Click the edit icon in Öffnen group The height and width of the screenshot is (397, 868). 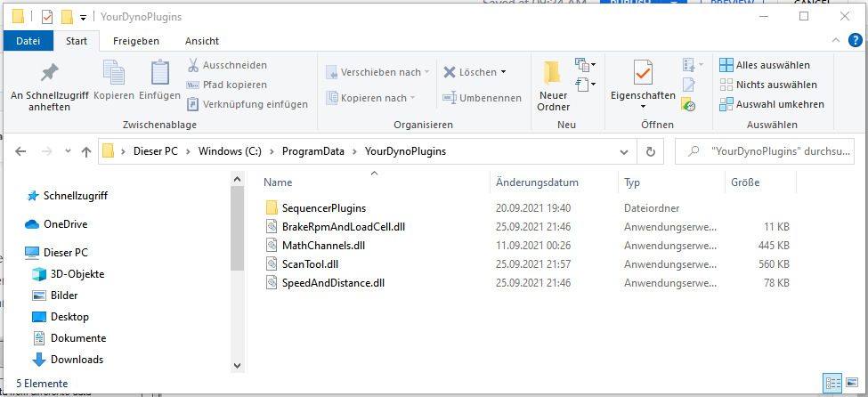(x=689, y=85)
